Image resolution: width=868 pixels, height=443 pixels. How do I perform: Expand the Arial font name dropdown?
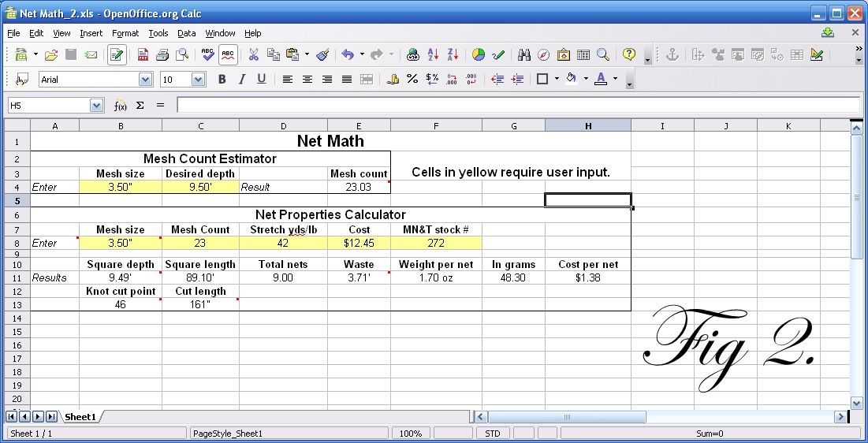click(x=146, y=80)
